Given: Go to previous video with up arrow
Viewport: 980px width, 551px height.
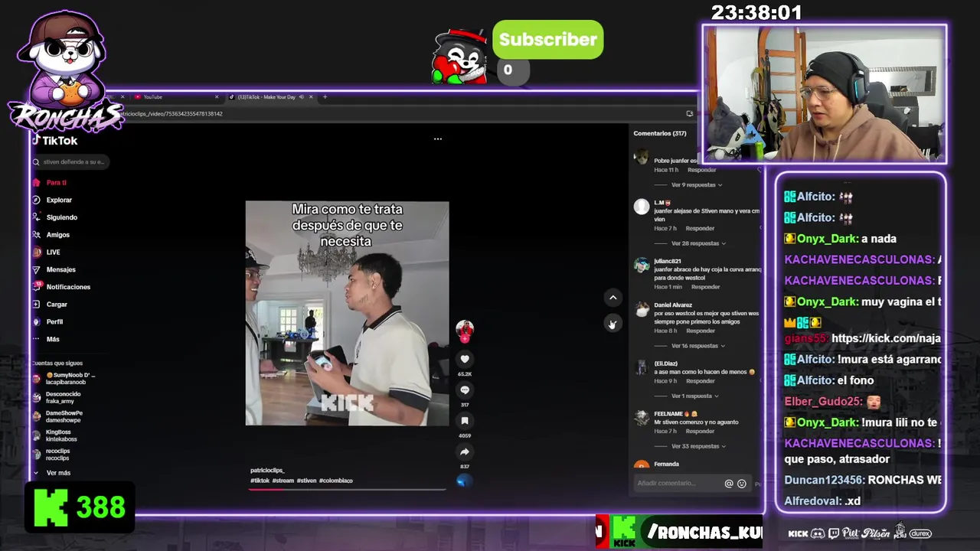Looking at the screenshot, I should (612, 298).
